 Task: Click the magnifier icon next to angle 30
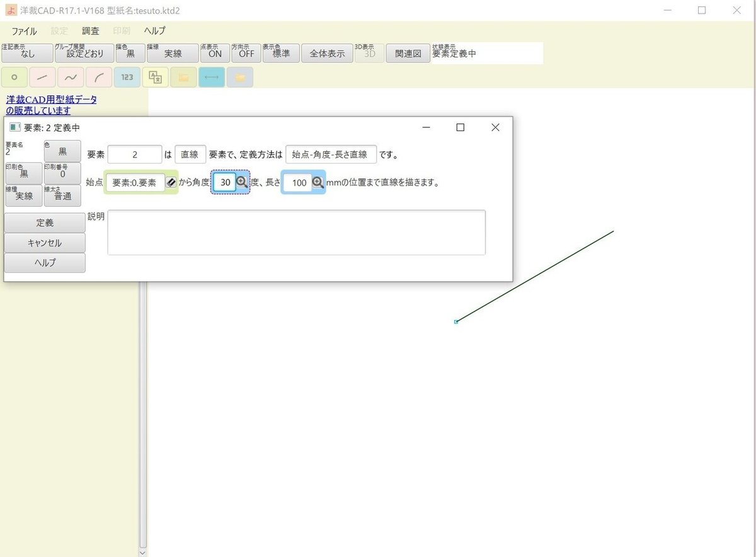[x=242, y=183]
